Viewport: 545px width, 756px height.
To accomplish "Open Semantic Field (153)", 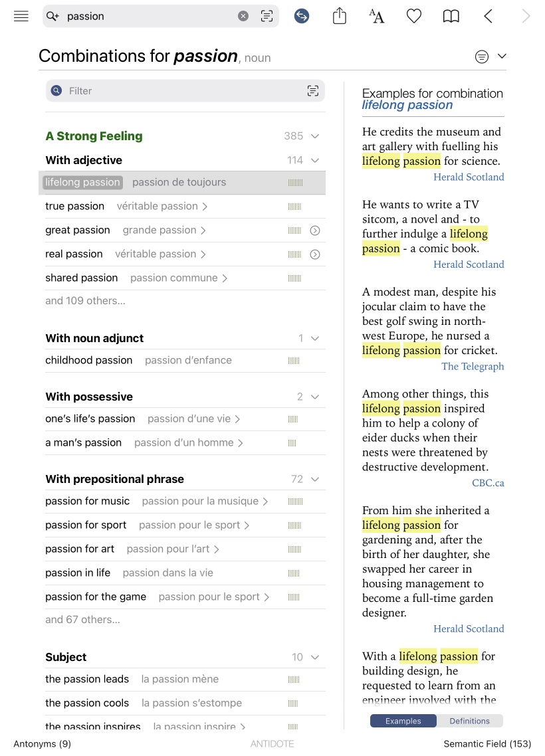I will [x=487, y=744].
